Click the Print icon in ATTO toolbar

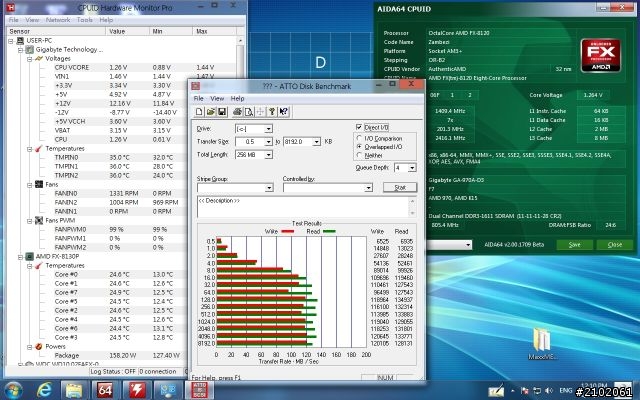click(237, 111)
